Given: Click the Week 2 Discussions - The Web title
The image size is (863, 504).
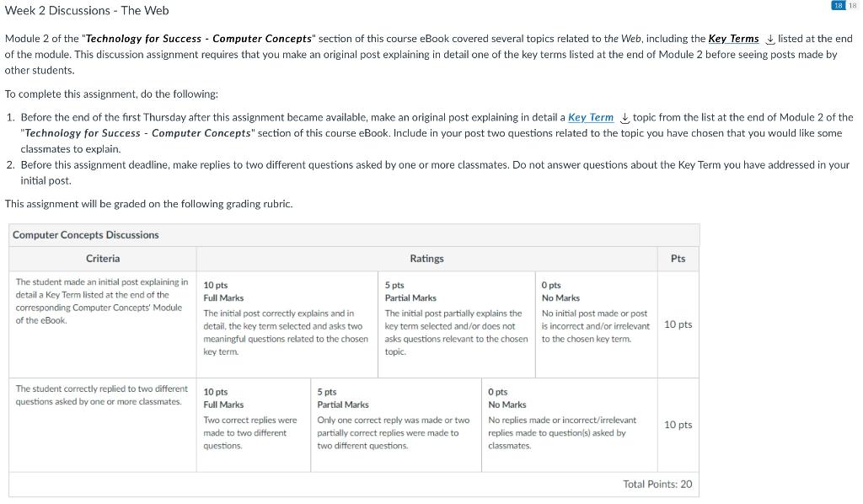Looking at the screenshot, I should pos(87,11).
